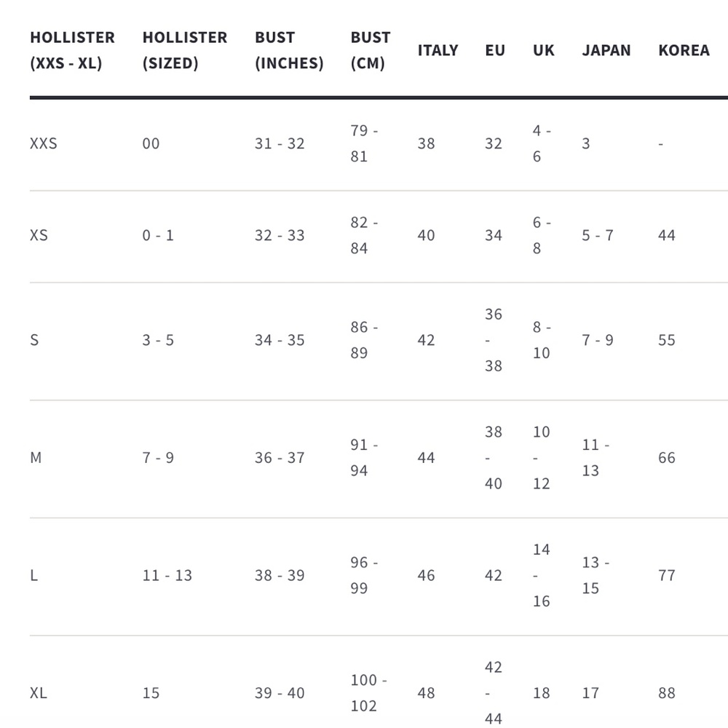Click the 100 - 102 bust cm cell
Image resolution: width=728 pixels, height=728 pixels.
click(x=369, y=693)
